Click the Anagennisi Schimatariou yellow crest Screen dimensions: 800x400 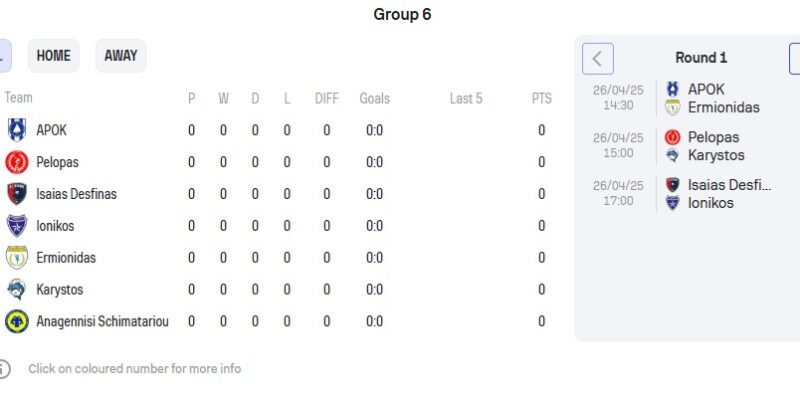click(x=17, y=322)
